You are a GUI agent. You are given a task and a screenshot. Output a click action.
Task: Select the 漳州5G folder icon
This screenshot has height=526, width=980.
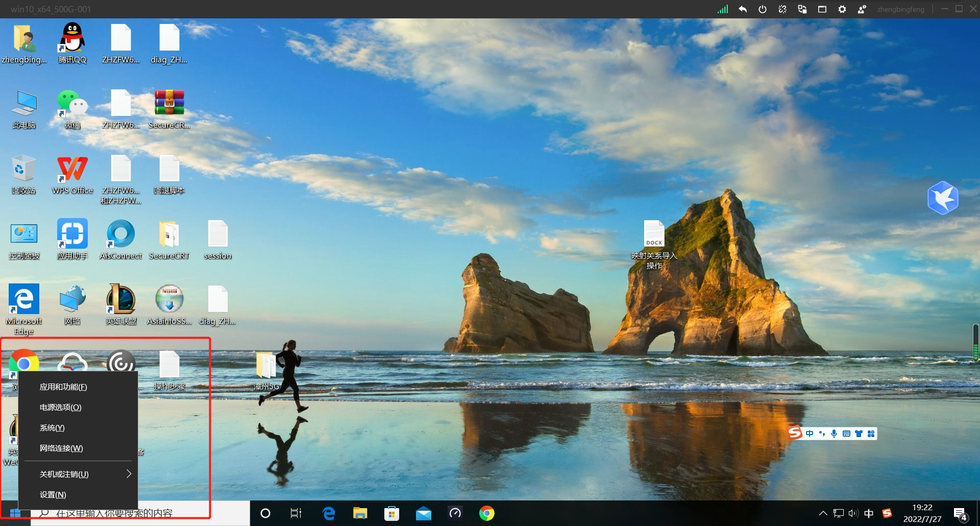point(266,371)
